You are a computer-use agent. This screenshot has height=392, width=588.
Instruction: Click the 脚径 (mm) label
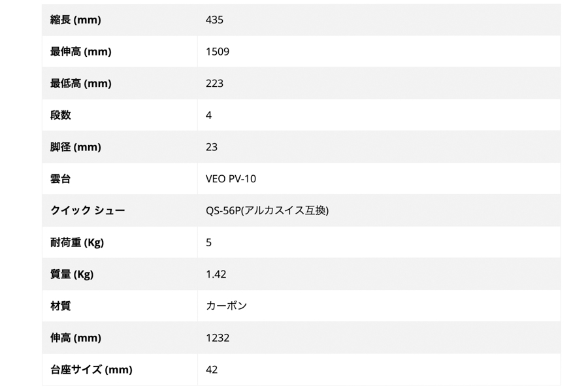click(76, 147)
